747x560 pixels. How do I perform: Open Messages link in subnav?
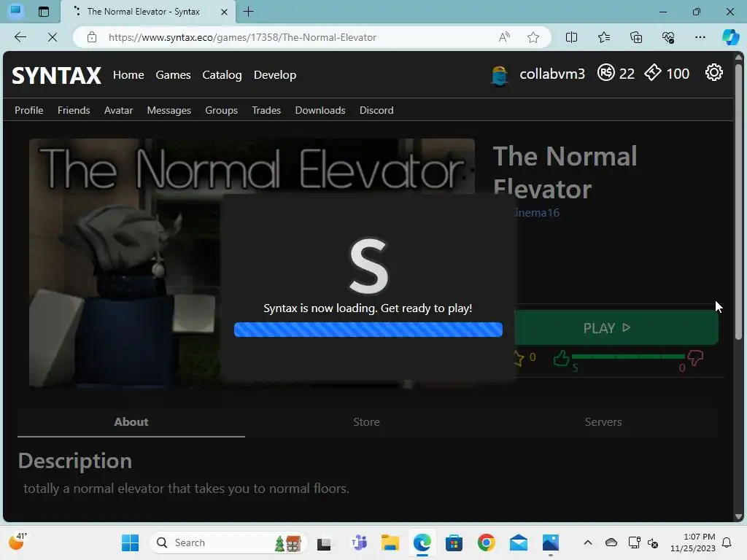pyautogui.click(x=169, y=110)
